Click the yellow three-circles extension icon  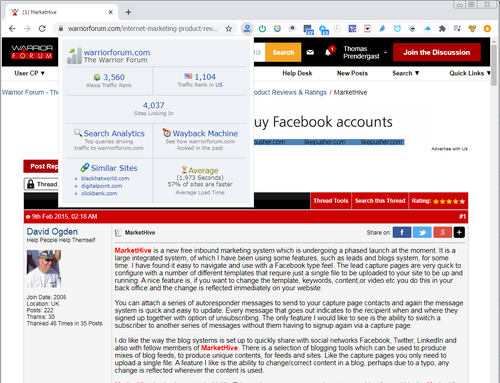coord(472,29)
